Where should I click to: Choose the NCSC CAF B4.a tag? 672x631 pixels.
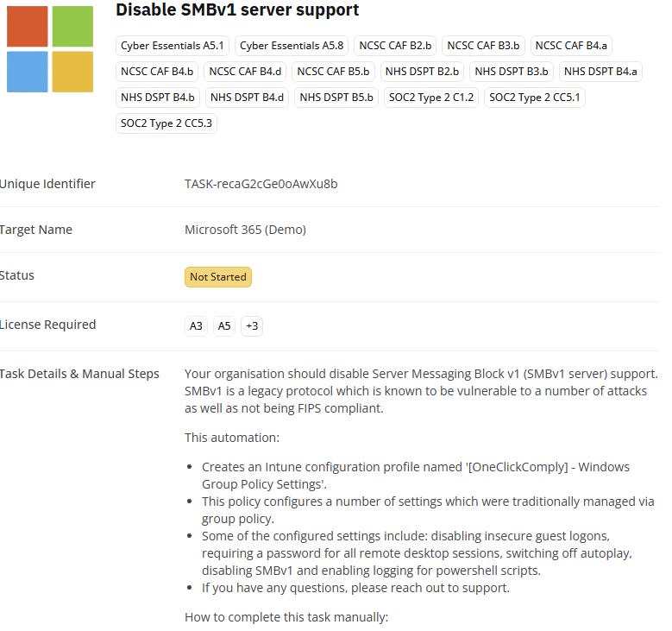pos(571,46)
